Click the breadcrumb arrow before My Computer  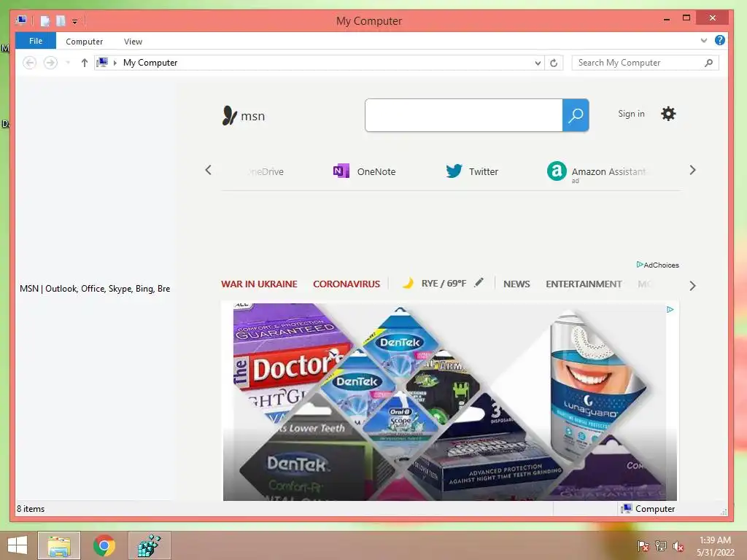115,63
